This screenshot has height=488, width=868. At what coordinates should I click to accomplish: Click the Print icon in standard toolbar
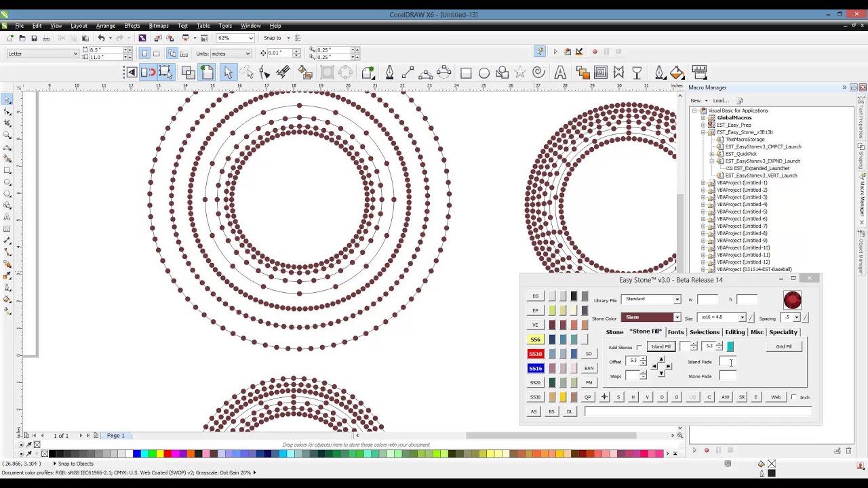(46, 39)
